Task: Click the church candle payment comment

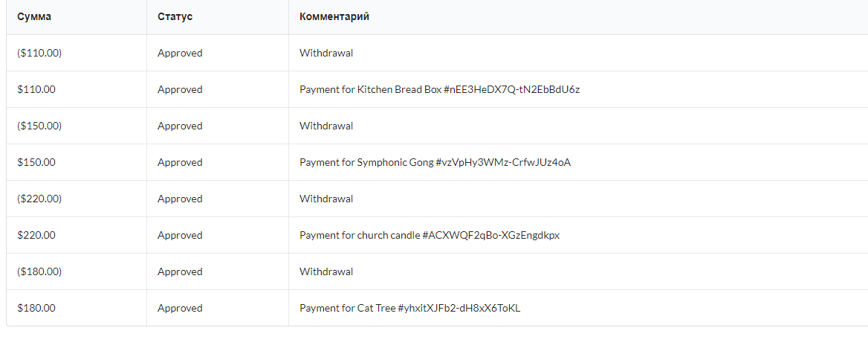Action: (430, 235)
